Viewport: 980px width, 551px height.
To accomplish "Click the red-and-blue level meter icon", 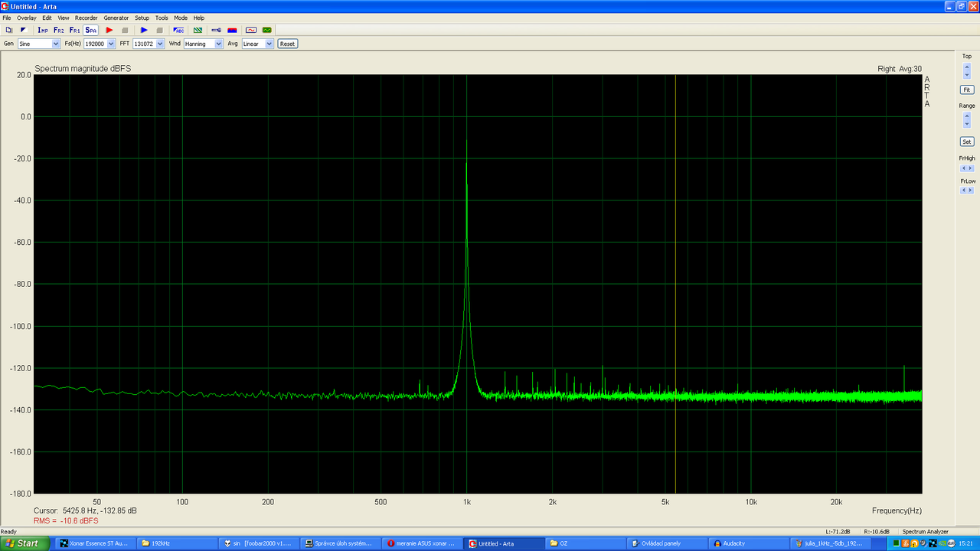I will [232, 30].
